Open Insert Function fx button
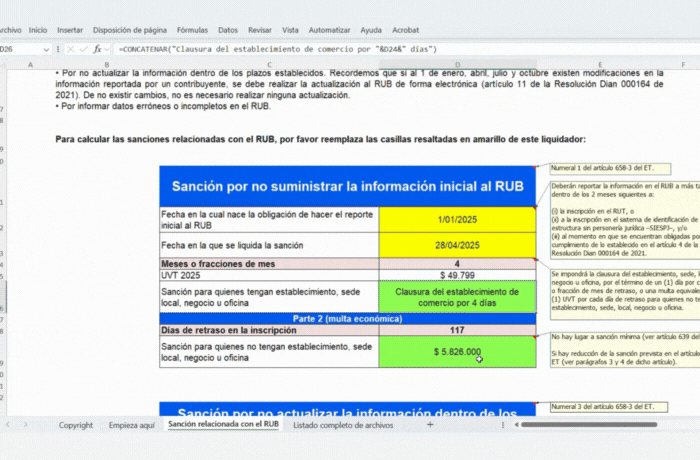This screenshot has width=700, height=460. coord(97,49)
